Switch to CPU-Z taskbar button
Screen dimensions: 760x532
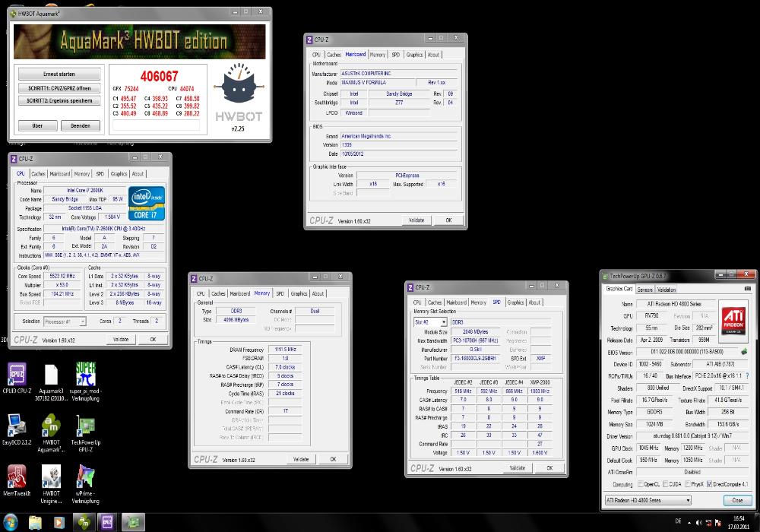coord(108,522)
